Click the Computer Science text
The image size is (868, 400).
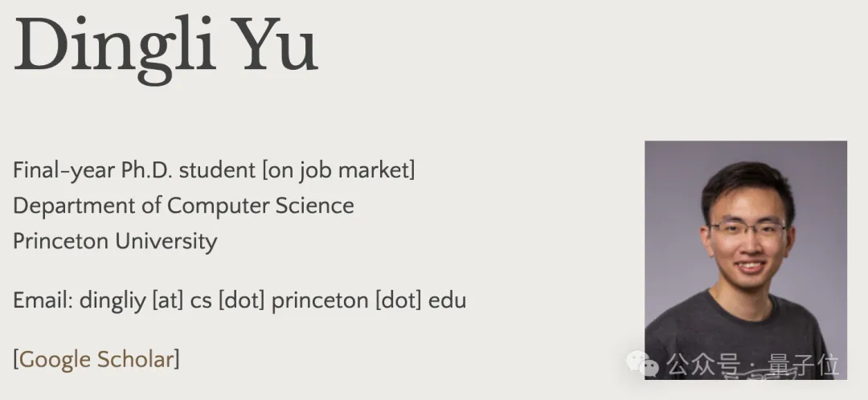tap(260, 206)
